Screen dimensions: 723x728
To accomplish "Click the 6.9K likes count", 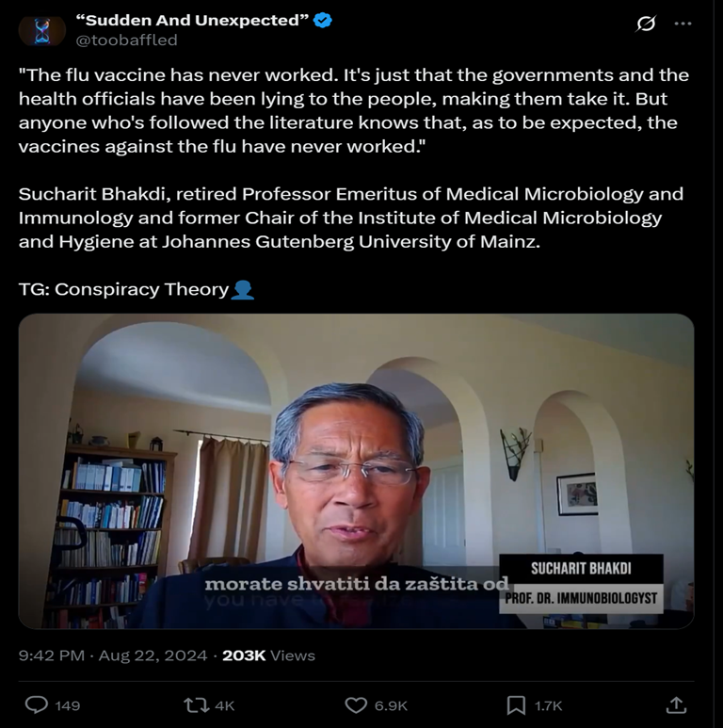I will pyautogui.click(x=391, y=705).
